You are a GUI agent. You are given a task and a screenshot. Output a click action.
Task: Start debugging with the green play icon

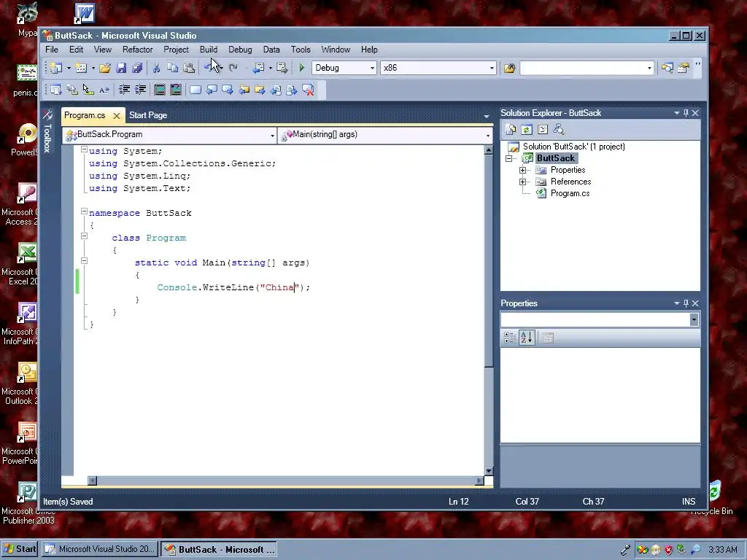[x=301, y=68]
